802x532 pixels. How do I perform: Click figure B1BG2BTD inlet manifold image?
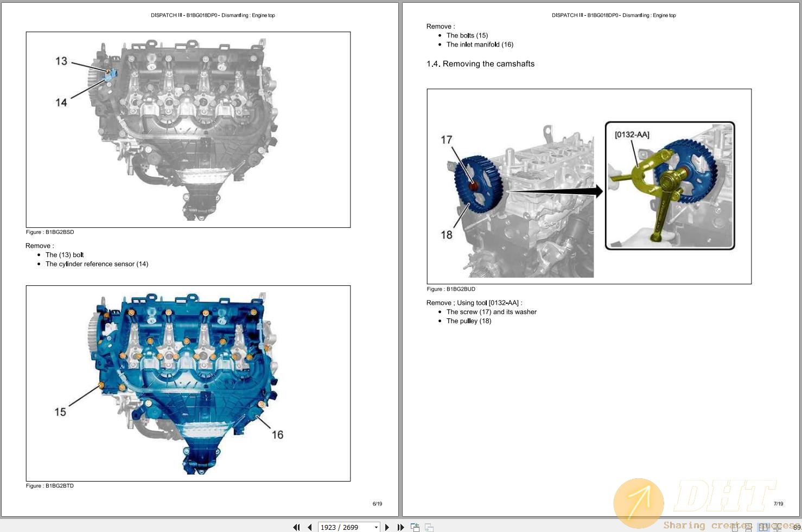tap(188, 383)
